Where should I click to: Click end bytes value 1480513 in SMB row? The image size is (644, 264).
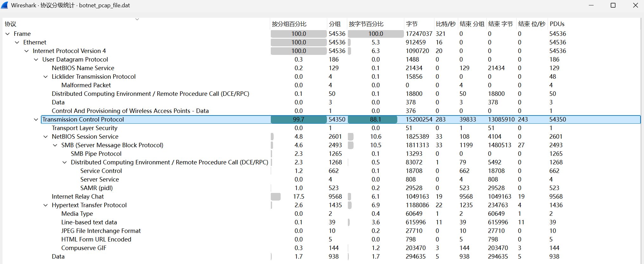[x=499, y=145]
